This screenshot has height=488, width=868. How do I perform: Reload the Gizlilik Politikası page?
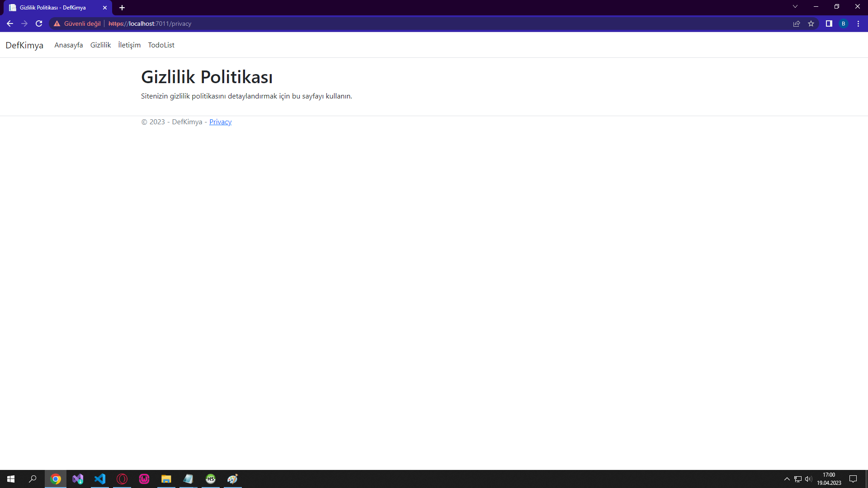pyautogui.click(x=39, y=23)
